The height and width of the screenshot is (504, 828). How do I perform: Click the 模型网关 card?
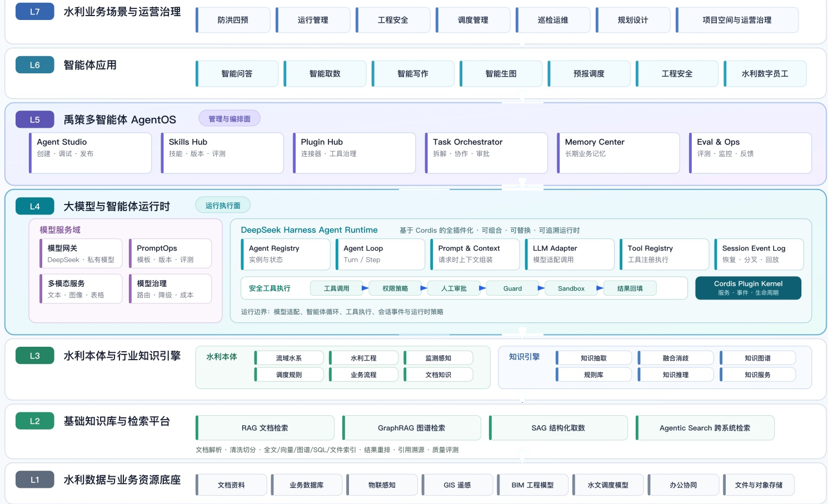coord(81,253)
